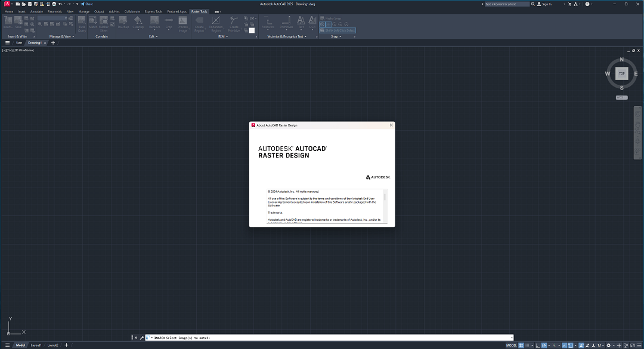The image size is (644, 349).
Task: Open the Snap panel dropdown
Action: pyautogui.click(x=340, y=36)
